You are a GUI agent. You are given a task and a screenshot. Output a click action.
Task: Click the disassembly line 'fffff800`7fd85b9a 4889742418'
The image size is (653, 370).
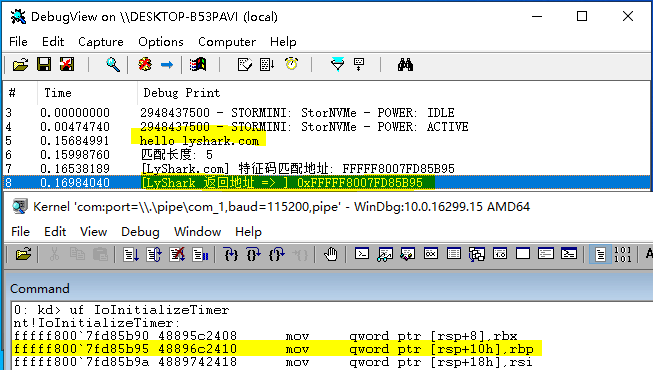pyautogui.click(x=273, y=362)
